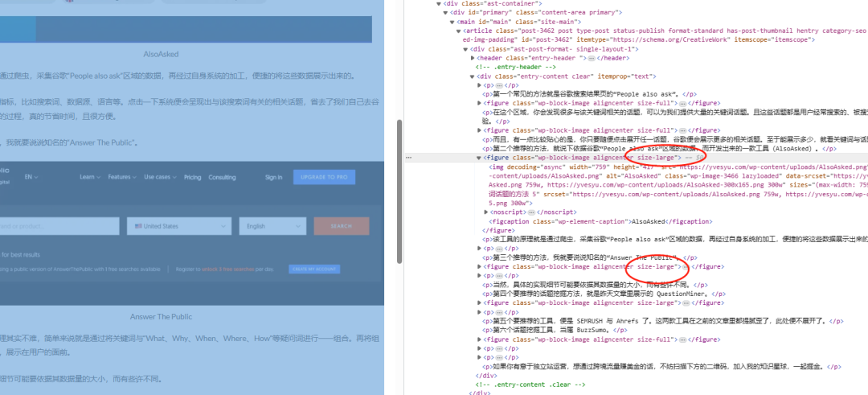868x395 pixels.
Task: Collapse the article post-3462 node
Action: point(458,31)
